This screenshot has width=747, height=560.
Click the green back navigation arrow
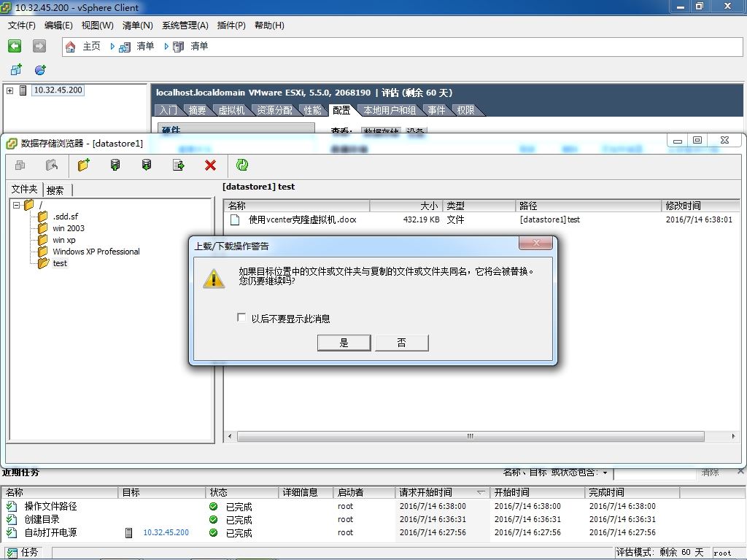(x=15, y=46)
